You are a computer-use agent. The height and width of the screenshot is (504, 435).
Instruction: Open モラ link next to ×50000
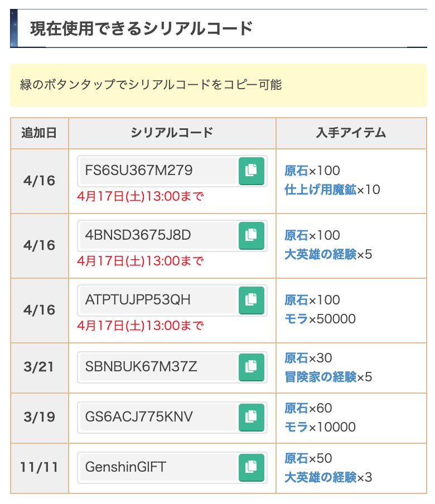(296, 319)
